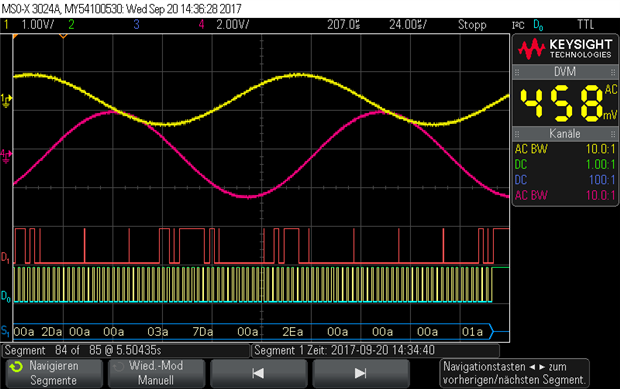The height and width of the screenshot is (389, 620).
Task: Select channel 2 label in top bar
Action: [71, 25]
